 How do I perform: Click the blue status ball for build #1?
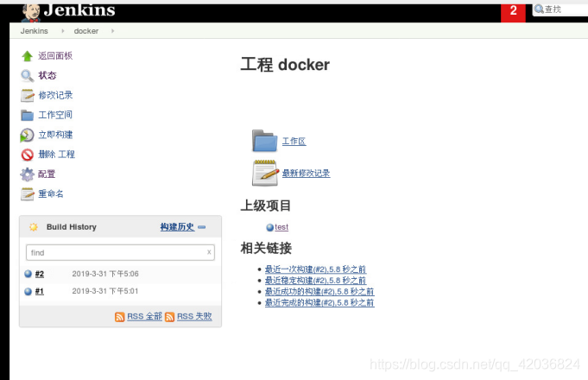[x=28, y=291]
